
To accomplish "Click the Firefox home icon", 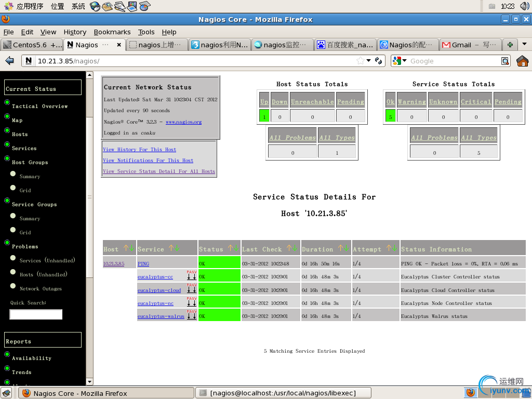I will click(x=522, y=61).
